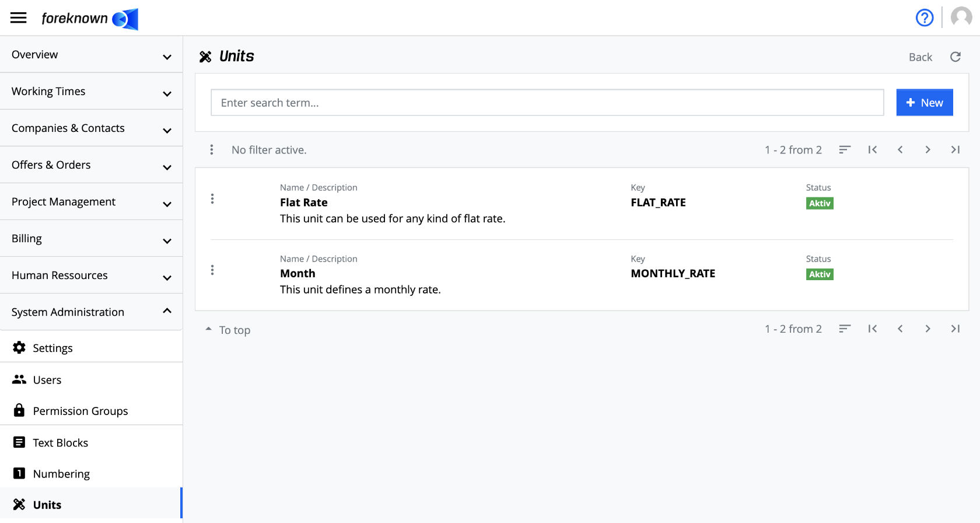Open the user profile avatar
Image resolution: width=980 pixels, height=523 pixels.
[x=961, y=18]
